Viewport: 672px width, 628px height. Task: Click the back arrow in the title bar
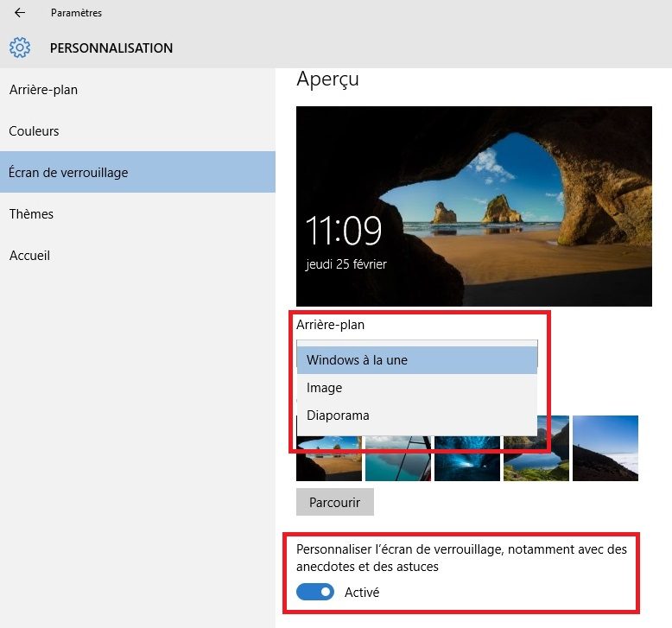[20, 13]
